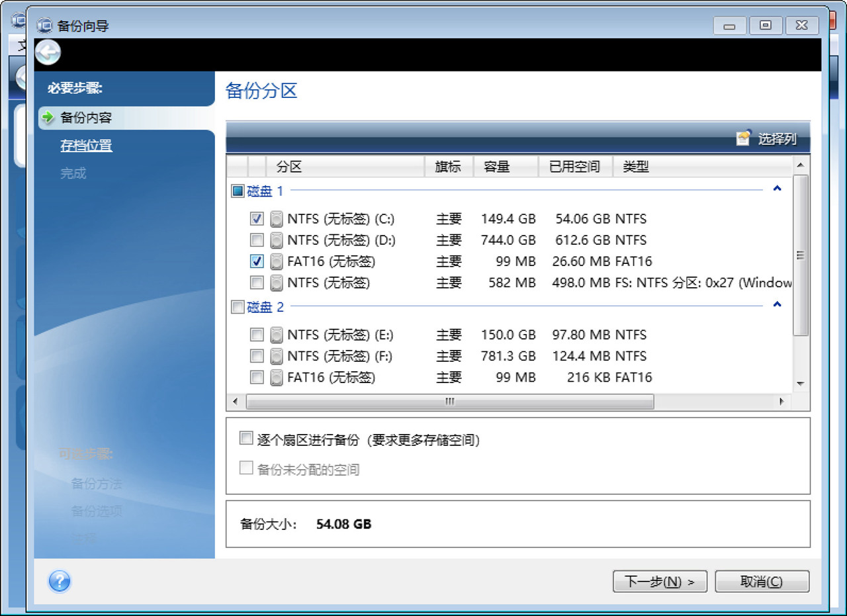
Task: Click the vertical scrollbar down arrow
Action: [x=801, y=384]
